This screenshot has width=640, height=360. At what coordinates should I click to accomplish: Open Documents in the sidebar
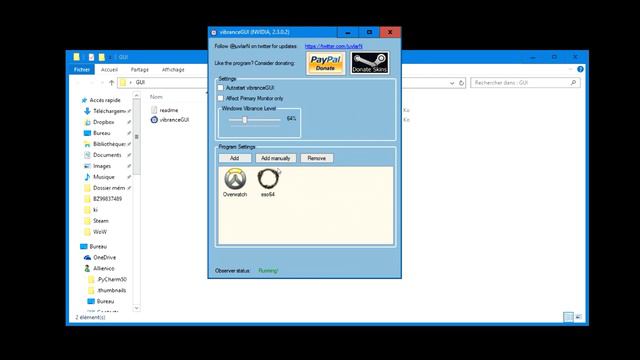(103, 155)
